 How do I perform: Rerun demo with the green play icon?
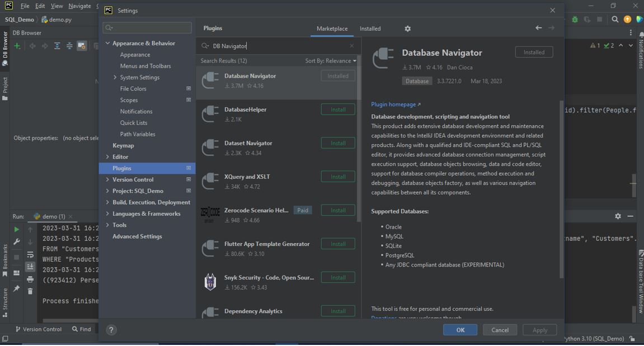click(16, 229)
